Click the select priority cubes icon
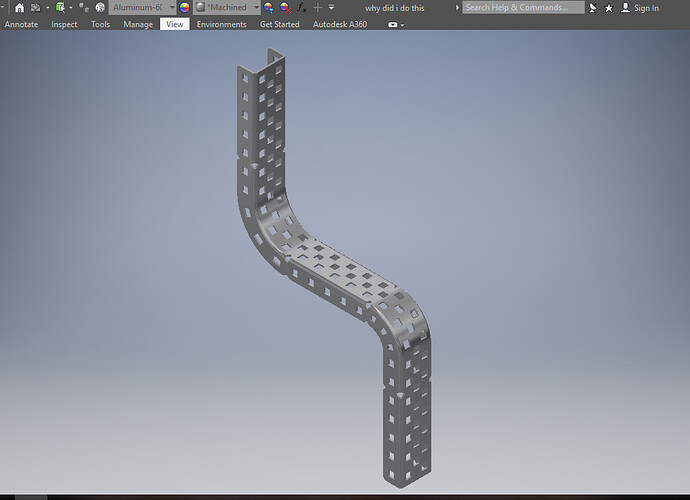Viewport: 690px width, 500px height. [x=84, y=7]
